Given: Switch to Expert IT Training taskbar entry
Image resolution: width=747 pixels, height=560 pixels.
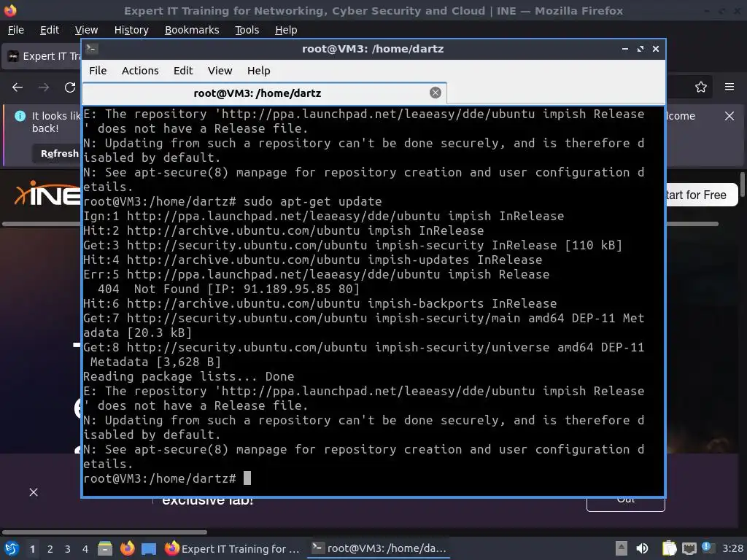Looking at the screenshot, I should pyautogui.click(x=233, y=548).
